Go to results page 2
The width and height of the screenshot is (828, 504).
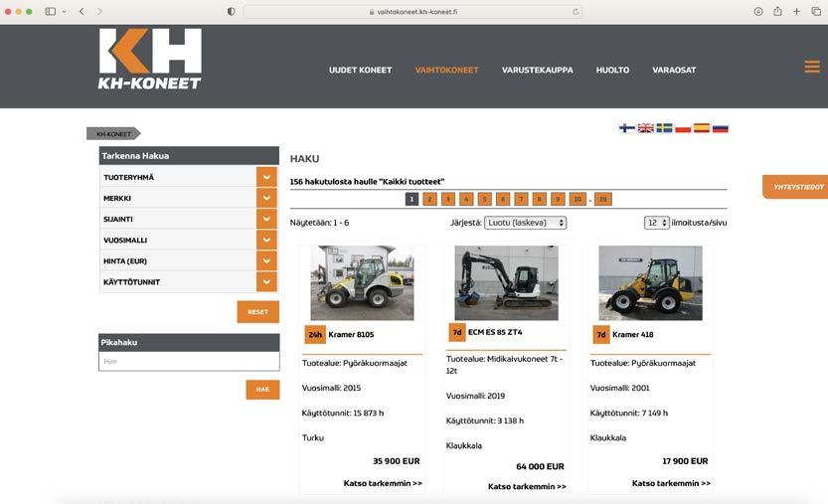[x=429, y=199]
